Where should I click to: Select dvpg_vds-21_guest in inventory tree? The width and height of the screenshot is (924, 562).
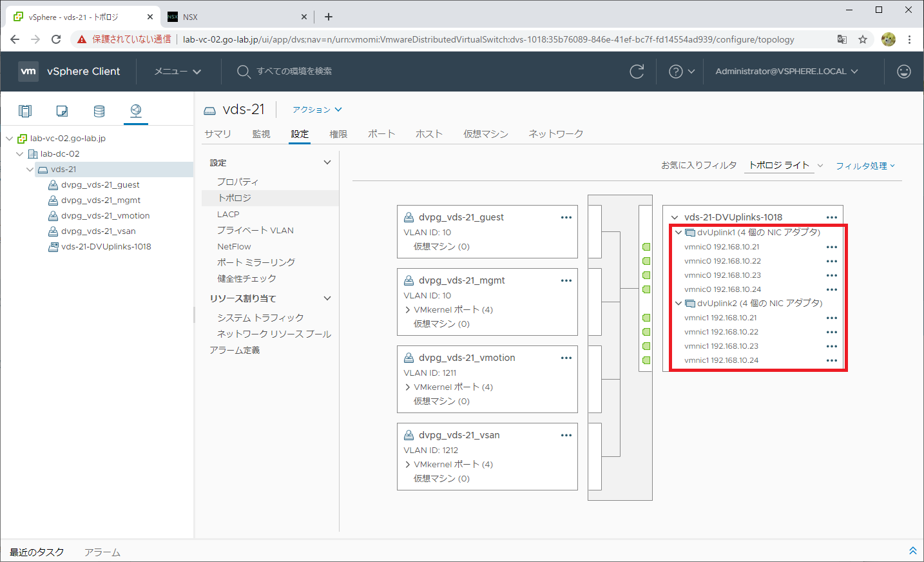tap(101, 185)
